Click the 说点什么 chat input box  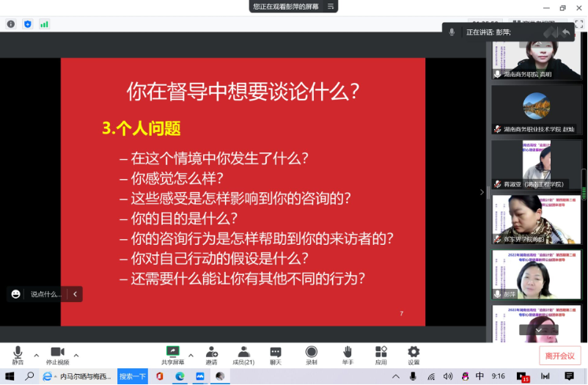[45, 294]
